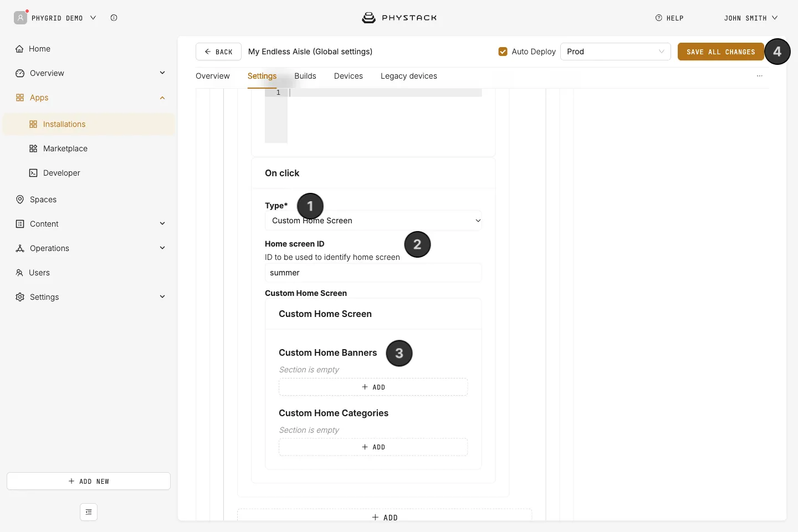Click the Add button at bottom of page
The image size is (798, 532).
(x=385, y=516)
